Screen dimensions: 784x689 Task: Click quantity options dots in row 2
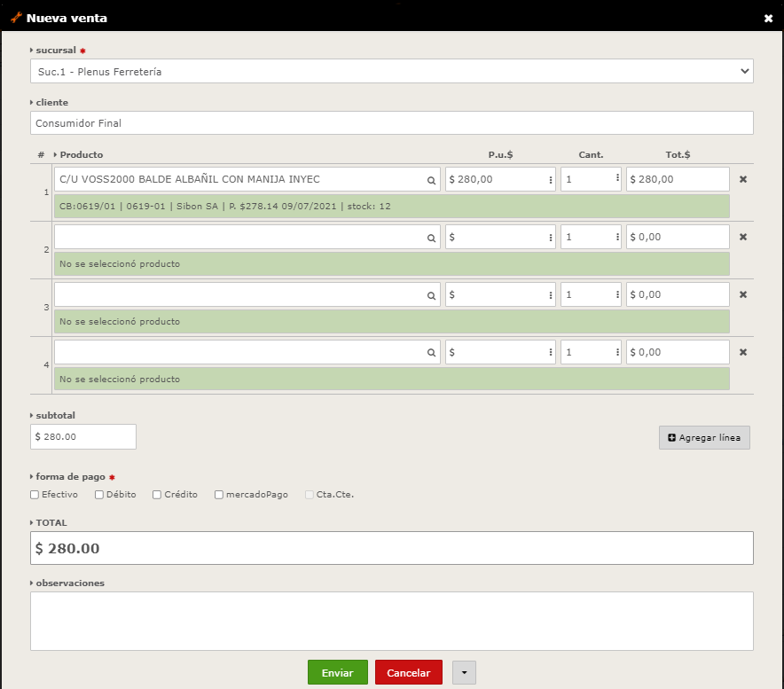tap(616, 237)
